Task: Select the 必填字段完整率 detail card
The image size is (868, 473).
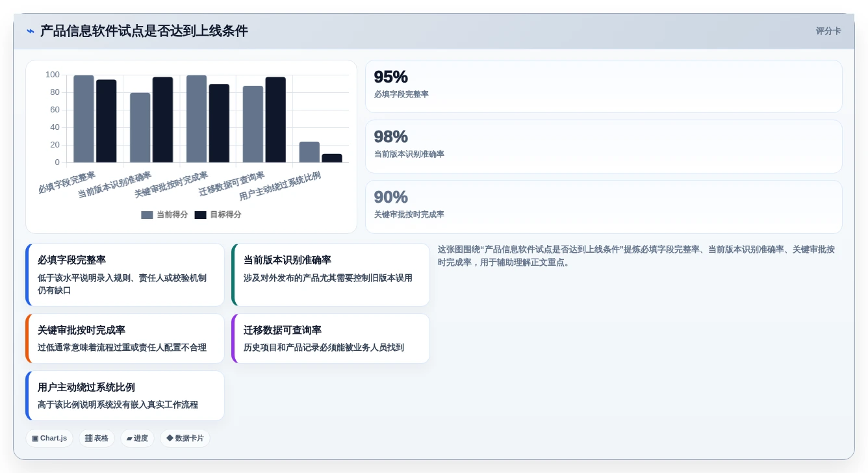Action: click(125, 275)
